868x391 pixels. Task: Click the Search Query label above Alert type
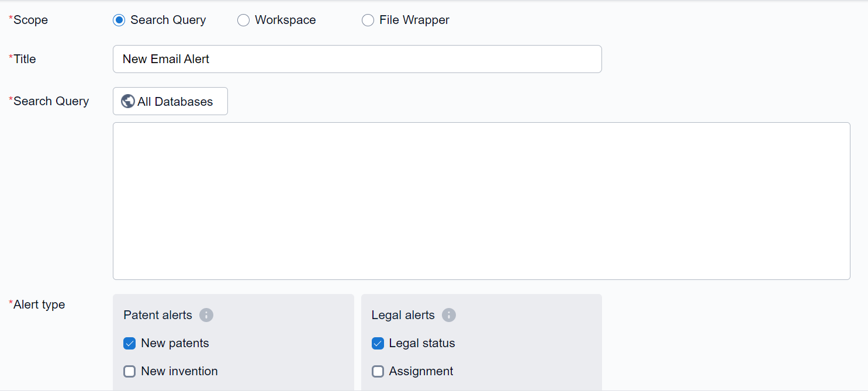[x=51, y=101]
